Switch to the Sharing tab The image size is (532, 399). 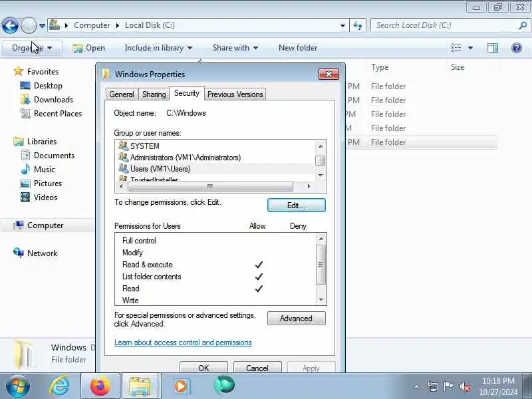tap(154, 94)
